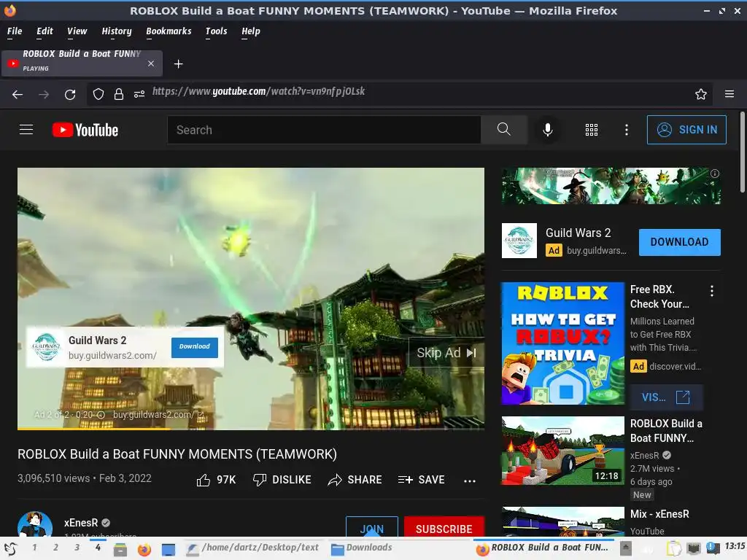Image resolution: width=747 pixels, height=560 pixels.
Task: Click the ad progress bar
Action: pyautogui.click(x=251, y=428)
